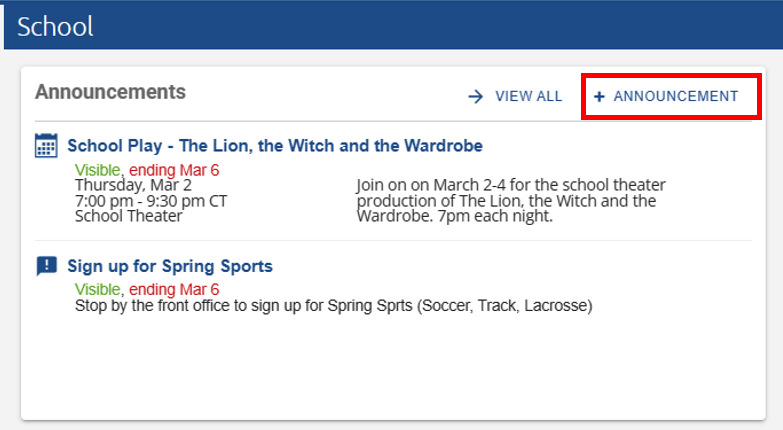Screen dimensions: 783x430
Task: Open the School Play announcement title
Action: pyautogui.click(x=275, y=146)
